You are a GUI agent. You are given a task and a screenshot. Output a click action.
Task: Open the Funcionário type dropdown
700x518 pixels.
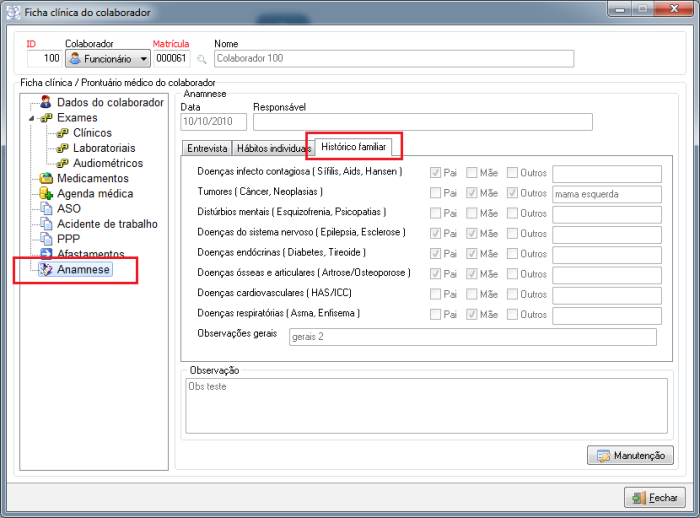(106, 59)
